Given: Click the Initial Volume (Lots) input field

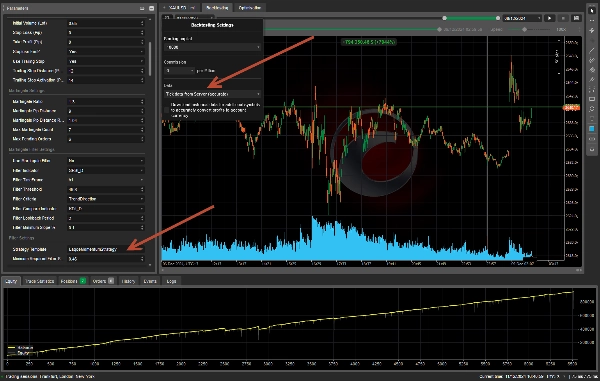Looking at the screenshot, I should (106, 23).
